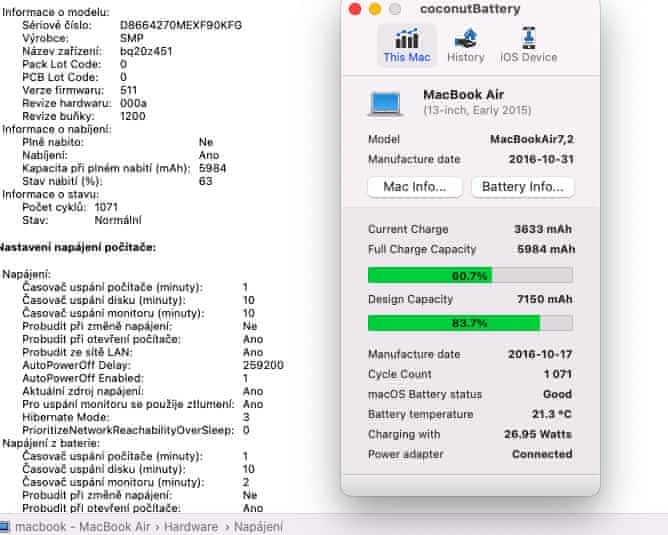Click the Cycle Count value 1 071

[558, 374]
